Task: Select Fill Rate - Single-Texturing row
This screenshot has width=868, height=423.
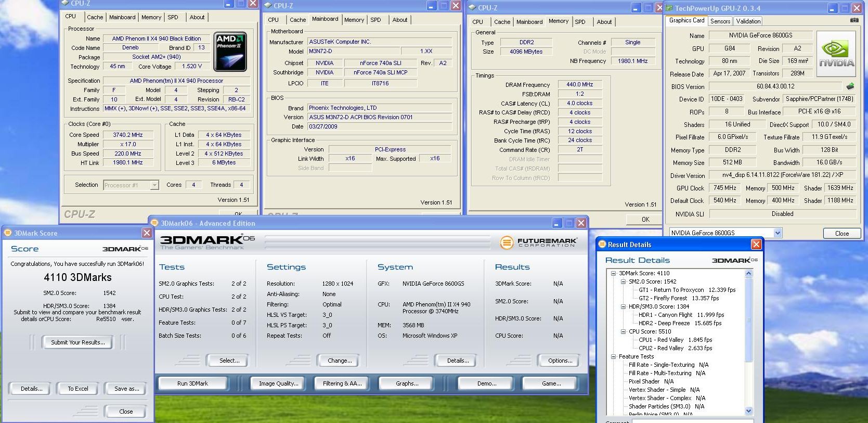Action: pos(668,365)
